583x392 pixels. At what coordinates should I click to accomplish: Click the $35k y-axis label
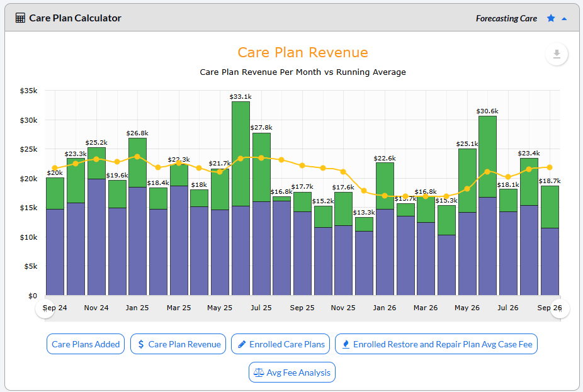pos(28,91)
